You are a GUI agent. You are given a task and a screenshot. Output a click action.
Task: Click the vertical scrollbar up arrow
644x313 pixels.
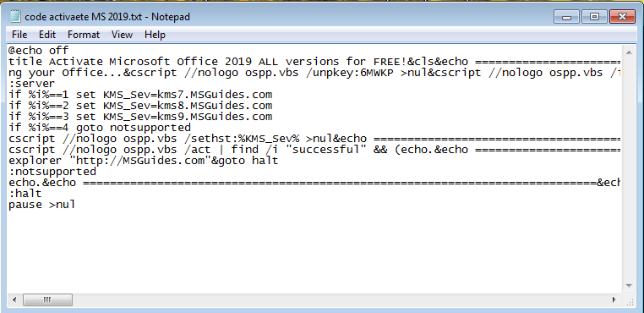pos(629,52)
